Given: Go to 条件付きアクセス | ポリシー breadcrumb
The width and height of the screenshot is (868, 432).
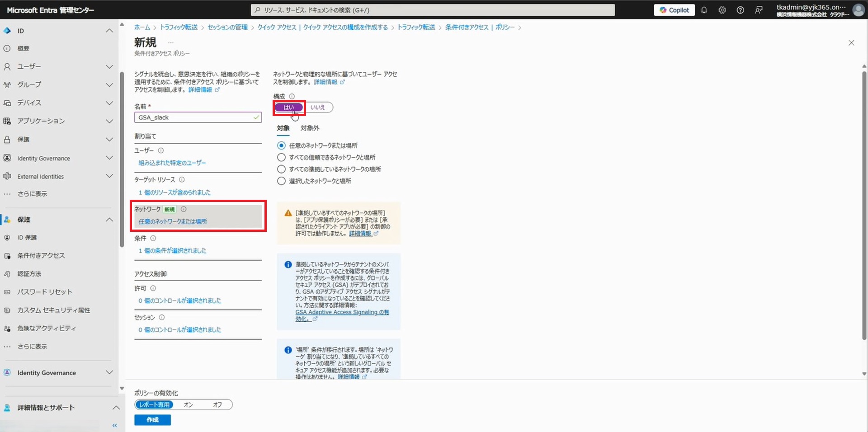Looking at the screenshot, I should click(480, 27).
